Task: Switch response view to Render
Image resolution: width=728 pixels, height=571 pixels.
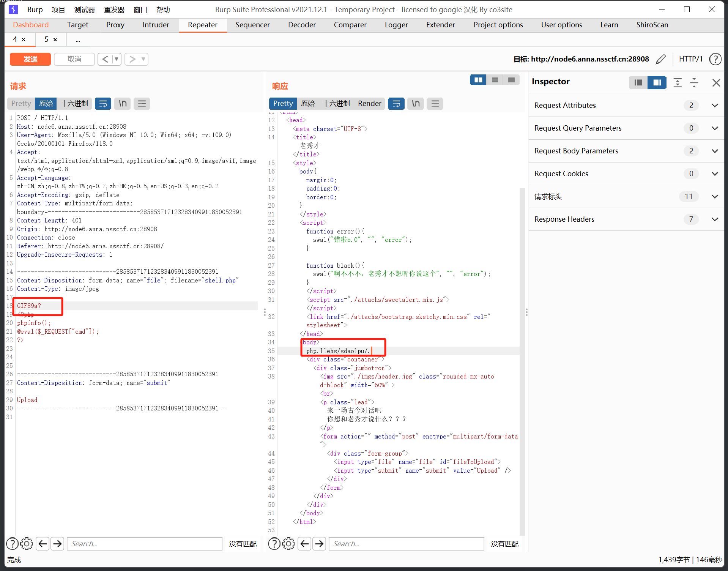Action: tap(369, 104)
